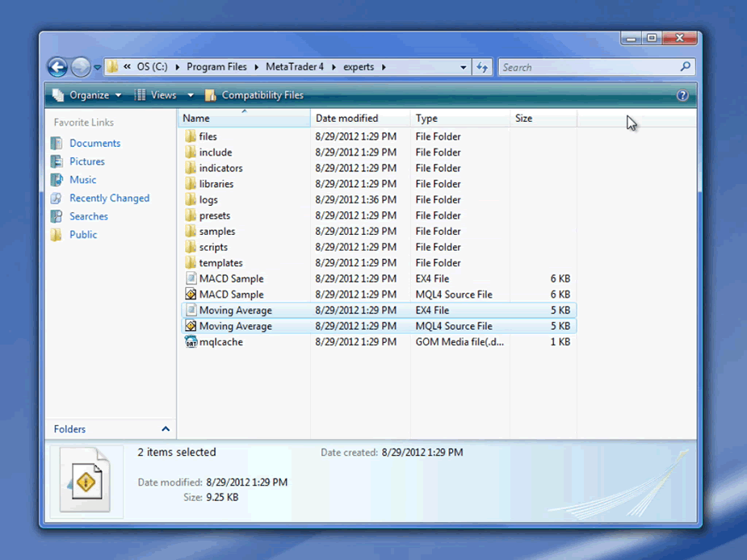Click the logs date 8/29/2012 1:36 PM
The height and width of the screenshot is (560, 747).
355,199
